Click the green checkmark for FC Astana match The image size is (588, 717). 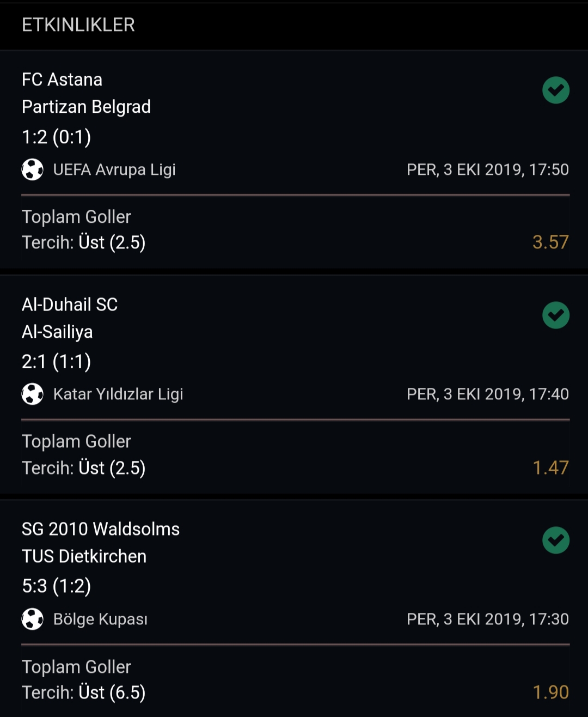[x=556, y=90]
